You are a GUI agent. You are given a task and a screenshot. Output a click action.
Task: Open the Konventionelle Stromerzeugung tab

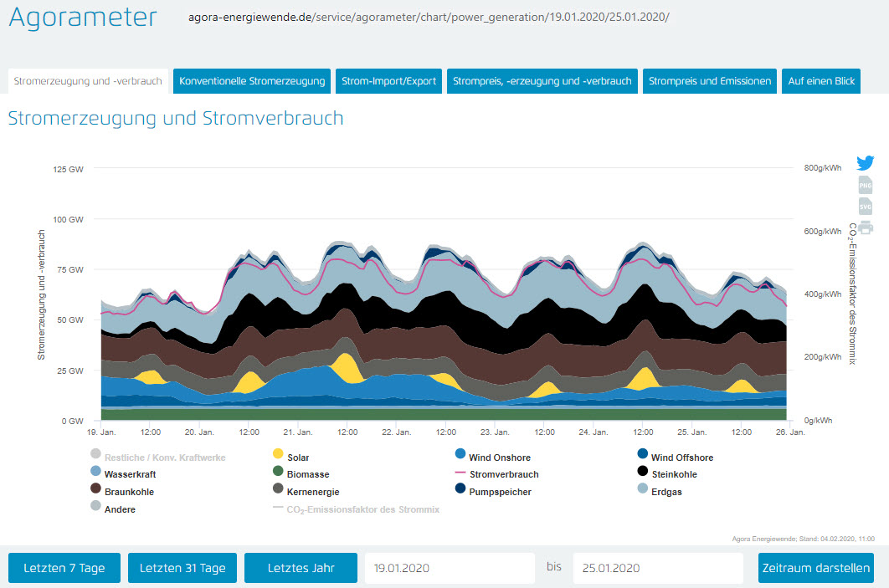[x=252, y=81]
